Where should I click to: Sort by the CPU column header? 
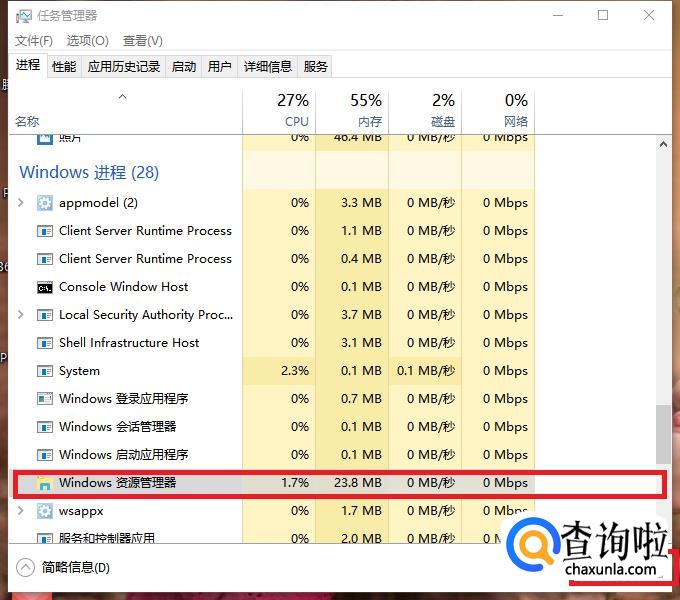(x=279, y=111)
